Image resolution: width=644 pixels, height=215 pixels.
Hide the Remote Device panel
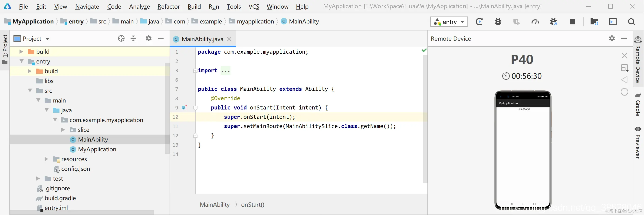(x=624, y=39)
